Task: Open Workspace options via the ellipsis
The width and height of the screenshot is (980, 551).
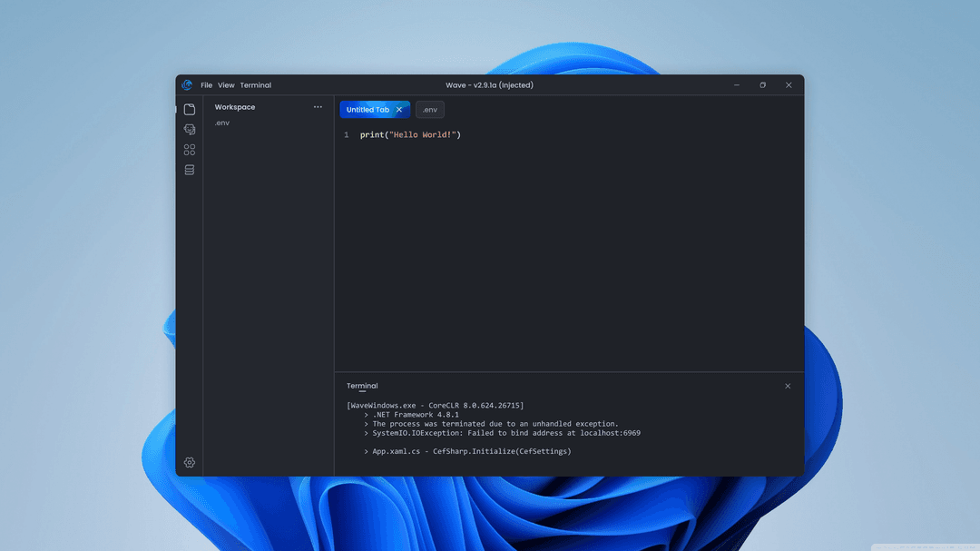Action: [x=318, y=106]
